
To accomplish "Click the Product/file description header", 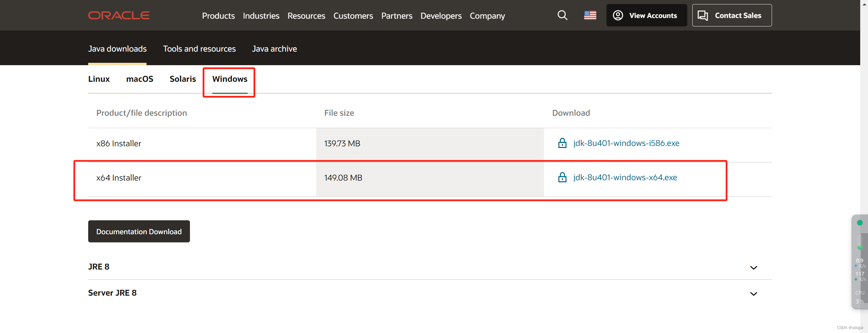I will coord(141,113).
